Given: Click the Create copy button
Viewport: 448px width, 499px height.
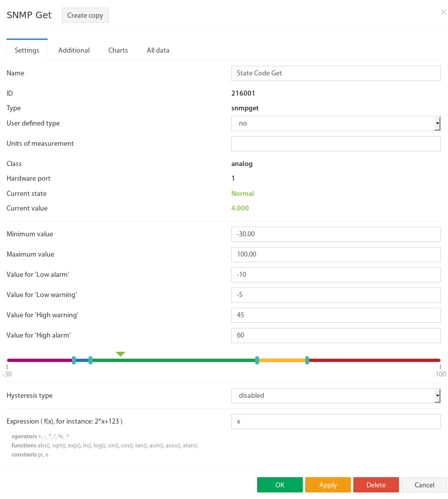Looking at the screenshot, I should (85, 15).
